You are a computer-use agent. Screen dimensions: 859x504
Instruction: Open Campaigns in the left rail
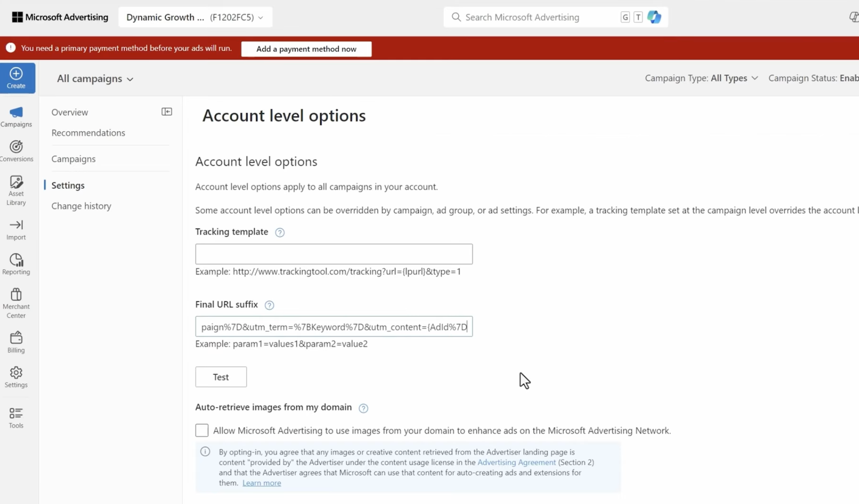[x=16, y=117]
